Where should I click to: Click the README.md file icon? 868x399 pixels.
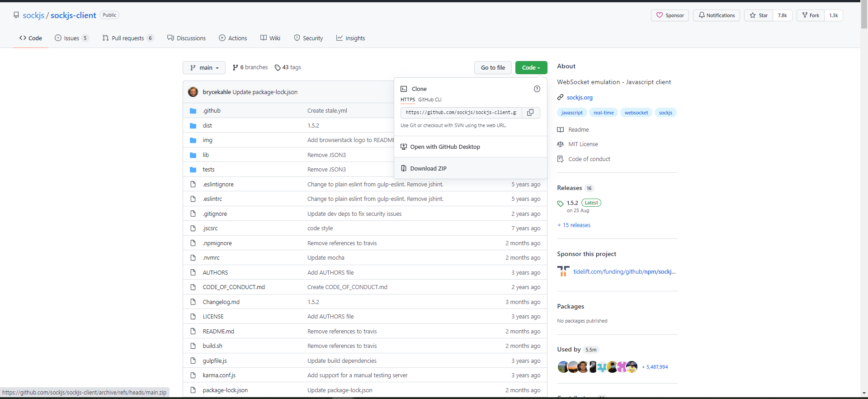click(193, 331)
